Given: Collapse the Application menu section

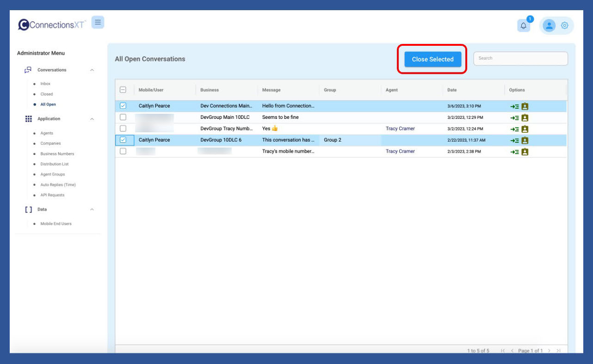Looking at the screenshot, I should [x=92, y=119].
